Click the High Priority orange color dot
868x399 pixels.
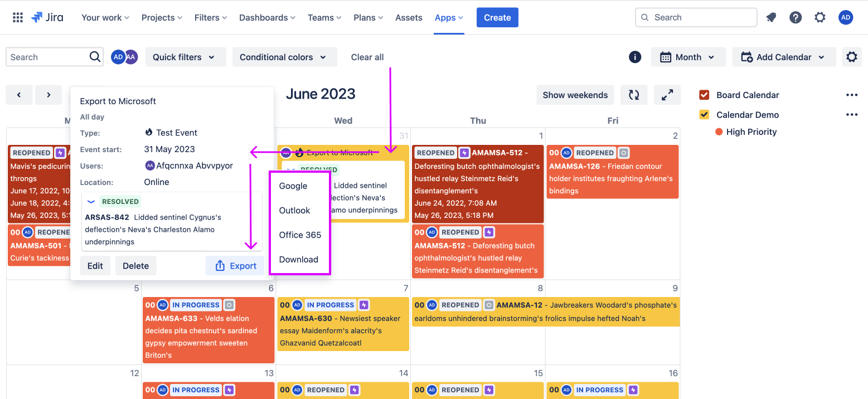[719, 132]
